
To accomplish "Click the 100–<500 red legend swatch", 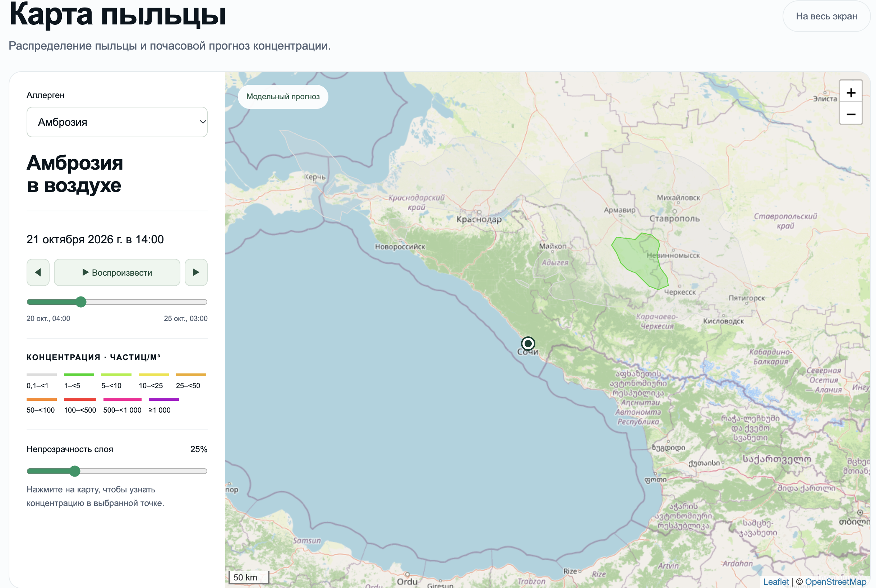I will coord(80,399).
